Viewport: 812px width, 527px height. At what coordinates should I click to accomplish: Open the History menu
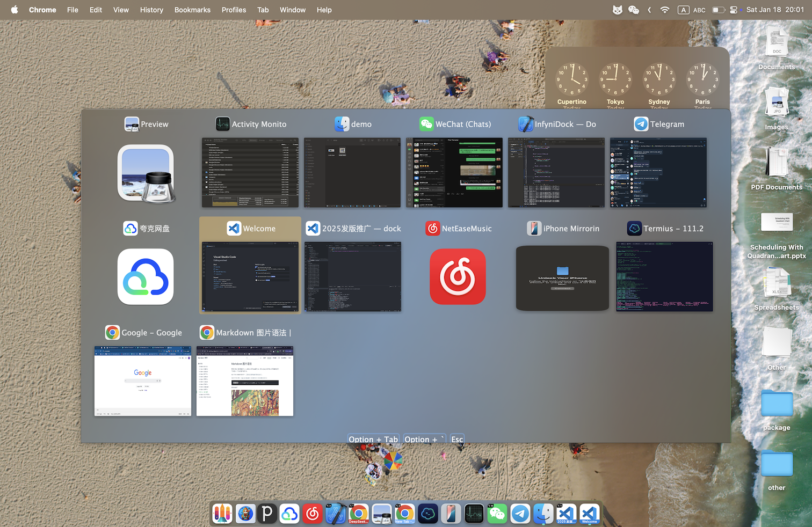[x=151, y=10]
